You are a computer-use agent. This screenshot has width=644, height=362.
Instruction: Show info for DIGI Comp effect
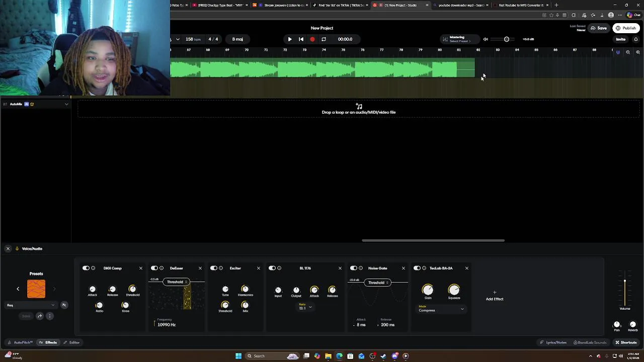93,268
